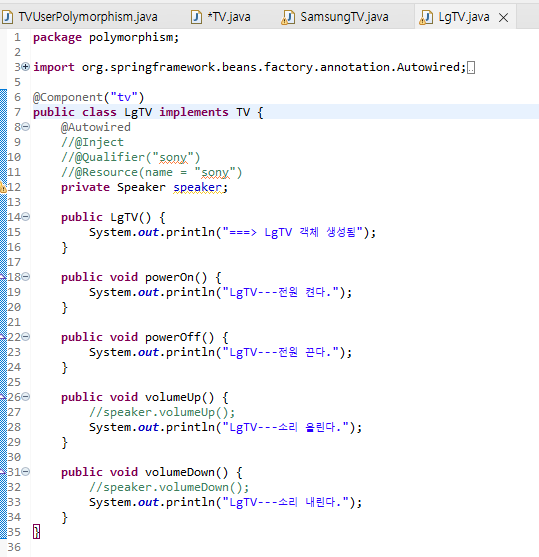The height and width of the screenshot is (557, 539).
Task: Click the word 'implements' on line 7
Action: (194, 112)
